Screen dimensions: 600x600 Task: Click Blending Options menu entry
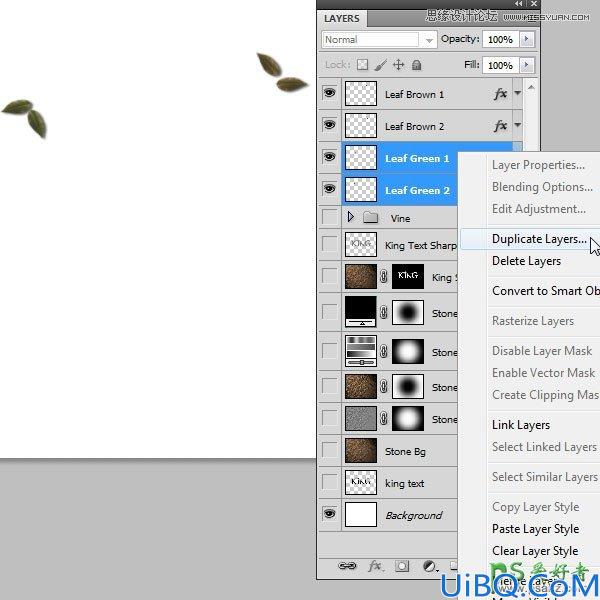point(542,187)
